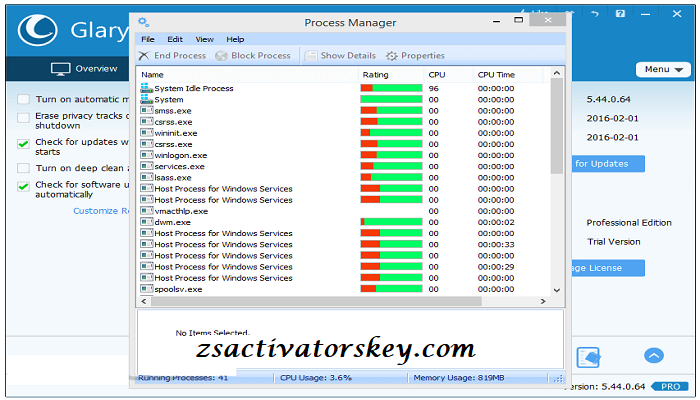Screen dimensions: 700x400
Task: Click the CPU value 96 for System Idle Process
Action: click(433, 88)
